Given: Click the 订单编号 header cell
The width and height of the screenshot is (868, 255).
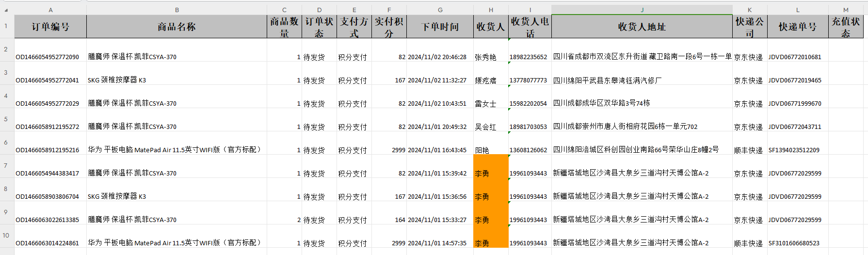Looking at the screenshot, I should pyautogui.click(x=50, y=27).
